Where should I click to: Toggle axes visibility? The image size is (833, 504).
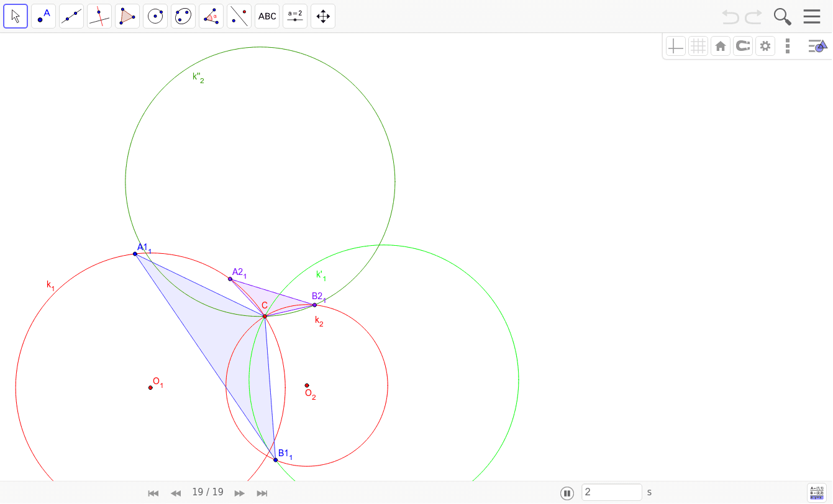(676, 46)
